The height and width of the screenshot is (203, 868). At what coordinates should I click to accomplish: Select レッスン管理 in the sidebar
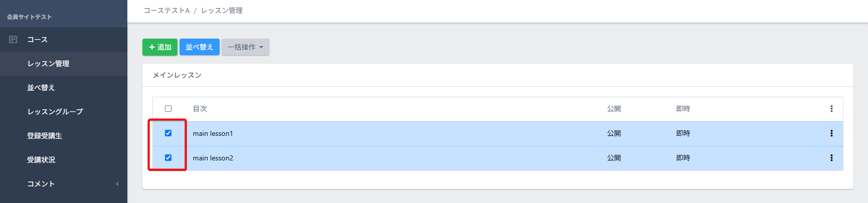coord(48,64)
